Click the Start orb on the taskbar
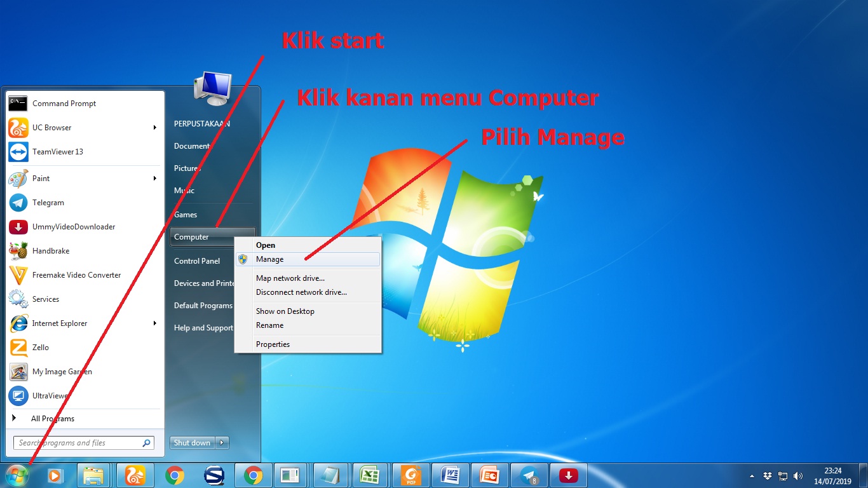 [x=17, y=475]
